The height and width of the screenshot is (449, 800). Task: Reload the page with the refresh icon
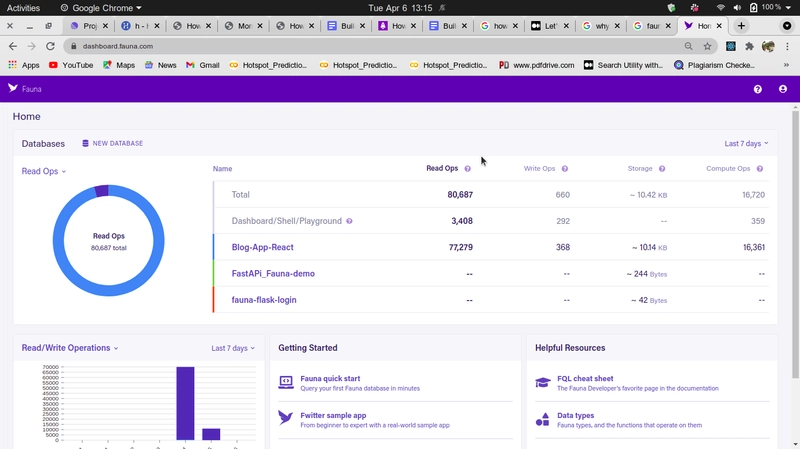click(50, 46)
